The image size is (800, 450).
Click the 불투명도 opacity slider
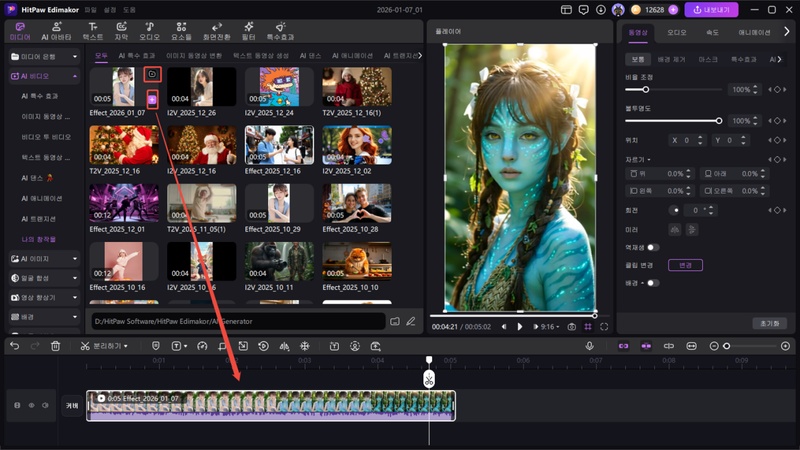pos(670,121)
